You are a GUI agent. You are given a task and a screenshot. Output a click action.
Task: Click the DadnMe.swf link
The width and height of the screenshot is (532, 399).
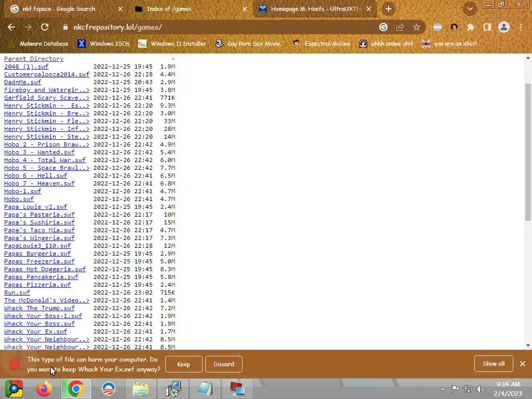point(22,82)
